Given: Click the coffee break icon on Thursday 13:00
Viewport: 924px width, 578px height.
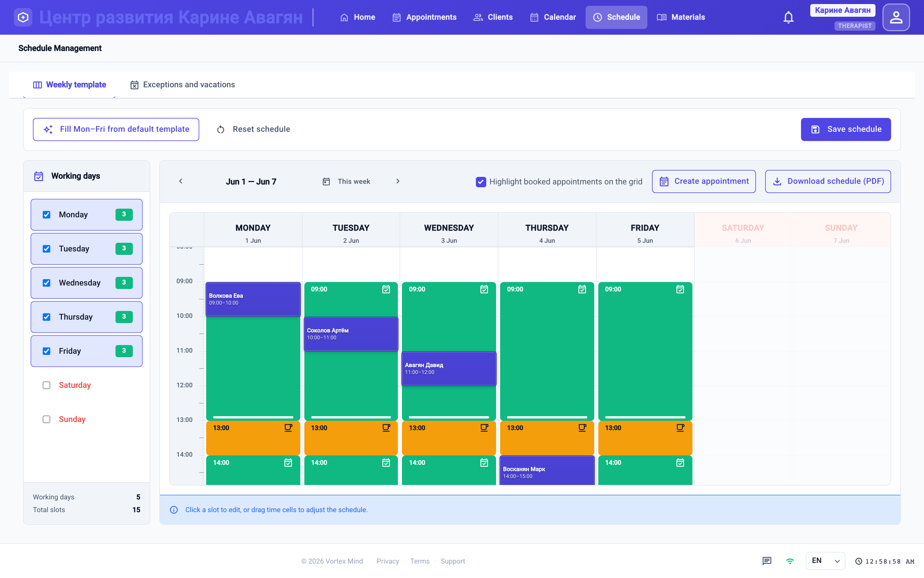Looking at the screenshot, I should 582,428.
